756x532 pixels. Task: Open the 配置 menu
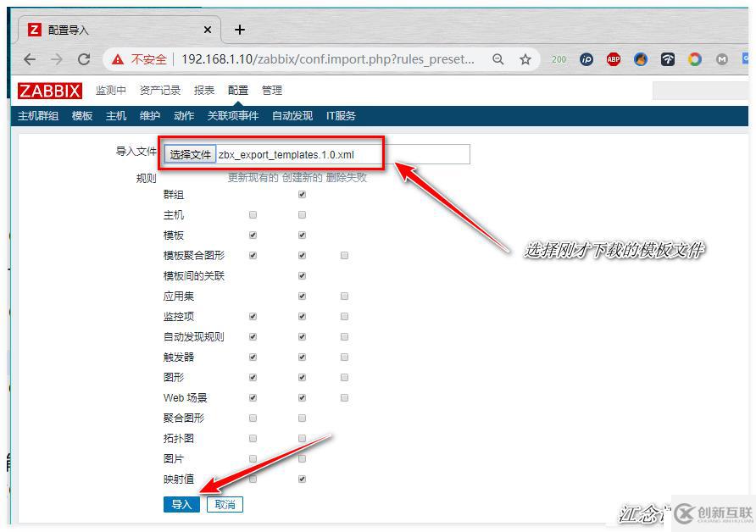(238, 90)
